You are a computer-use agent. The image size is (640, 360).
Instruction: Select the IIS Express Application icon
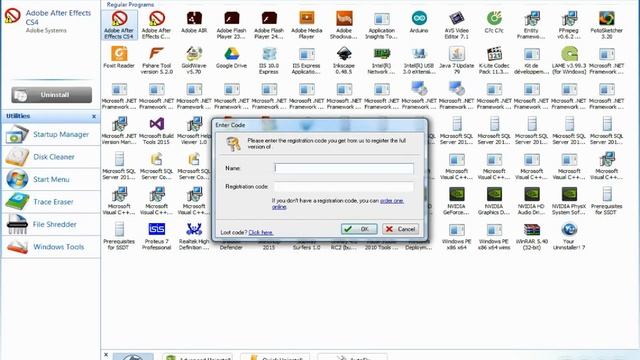tap(307, 60)
